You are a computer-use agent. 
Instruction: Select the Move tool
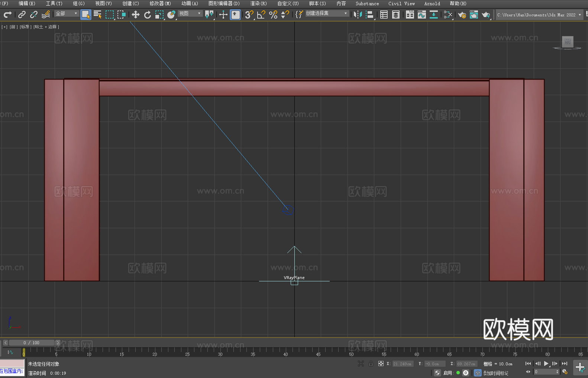click(x=136, y=14)
